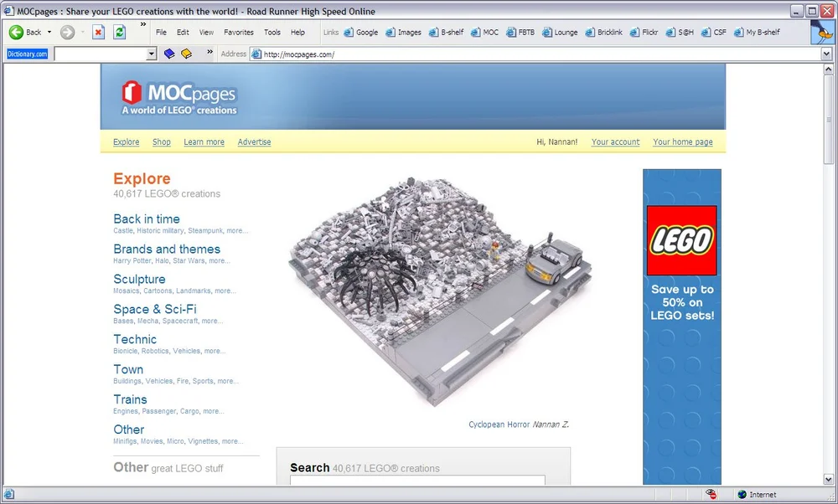Click the Mecha subcategory link
This screenshot has width=838, height=504.
coord(147,321)
